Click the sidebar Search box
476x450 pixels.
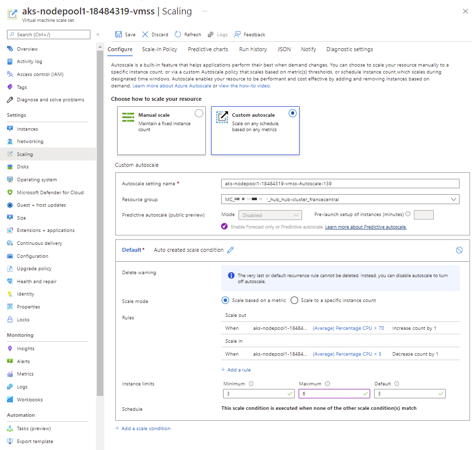click(x=49, y=34)
